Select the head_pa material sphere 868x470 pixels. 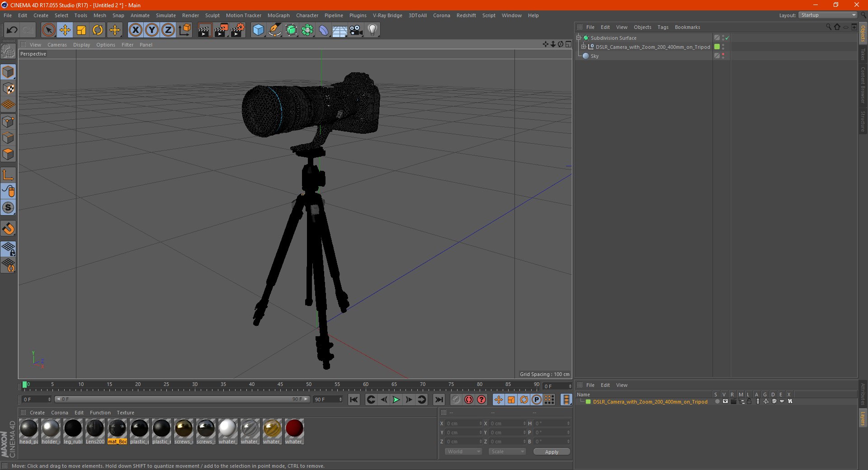tap(28, 428)
